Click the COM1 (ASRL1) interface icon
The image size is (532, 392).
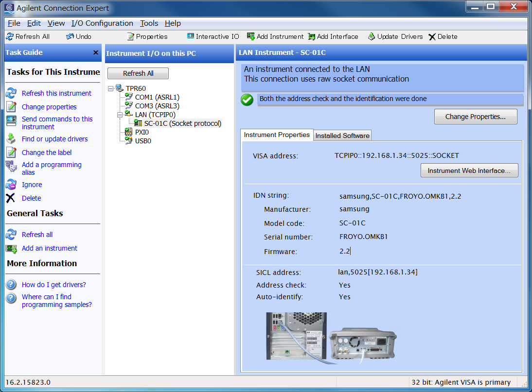(x=128, y=97)
